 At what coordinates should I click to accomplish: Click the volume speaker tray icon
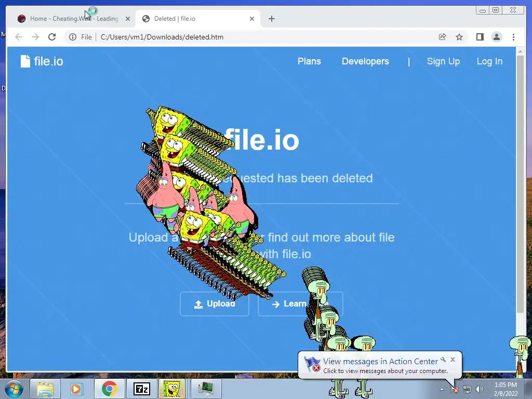pos(480,390)
